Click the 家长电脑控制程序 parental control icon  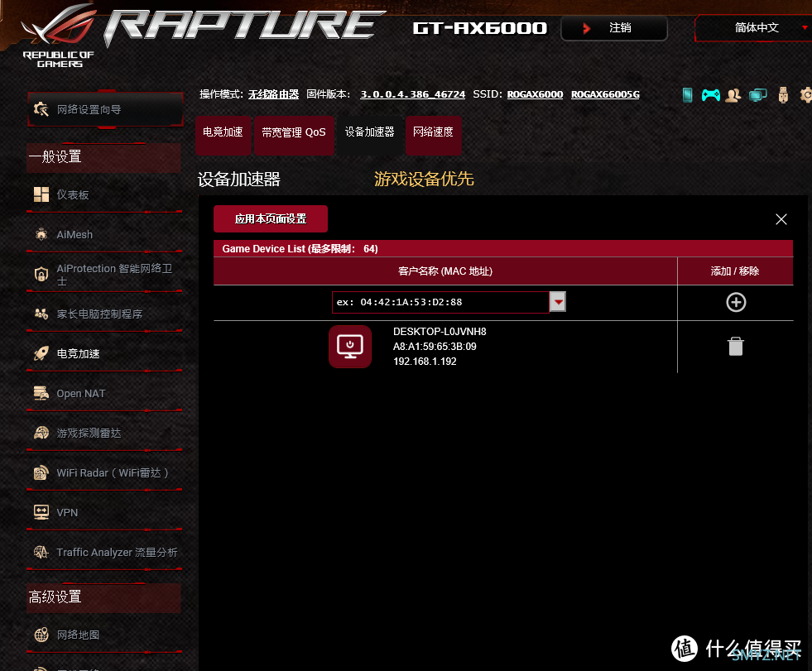coord(41,314)
